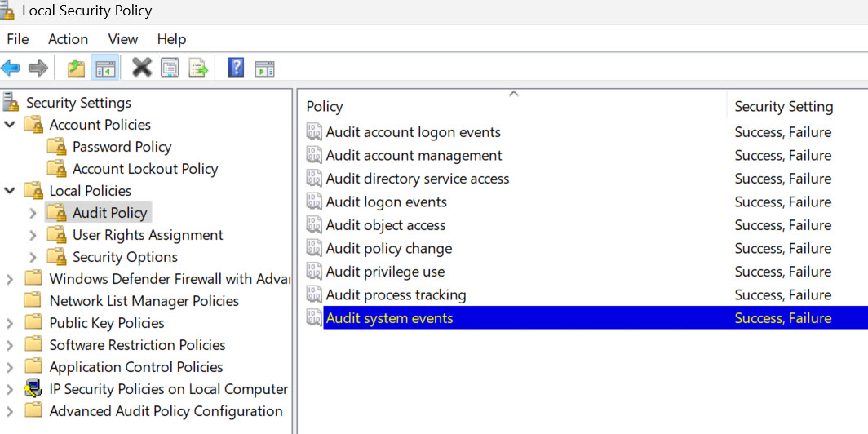Open the Action menu

68,39
